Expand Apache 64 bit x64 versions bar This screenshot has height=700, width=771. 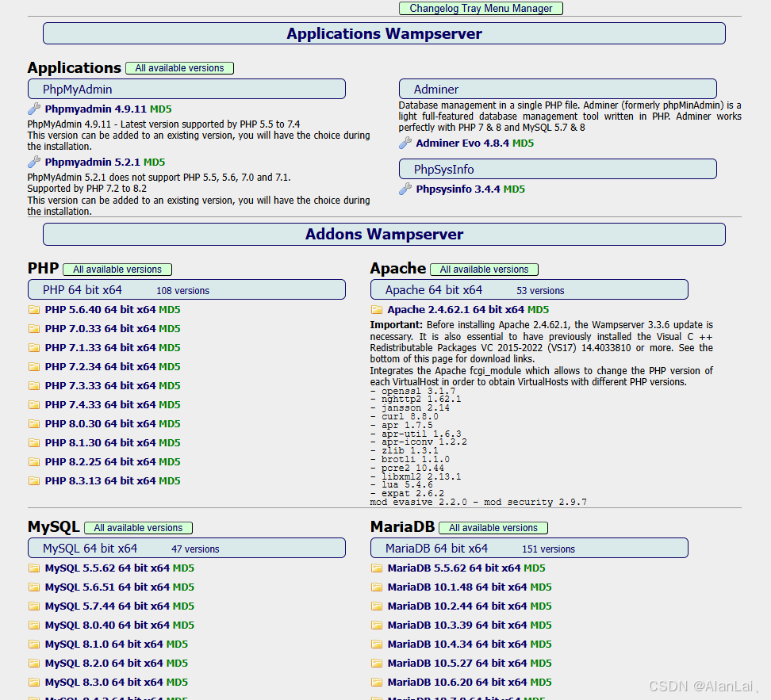click(x=529, y=289)
